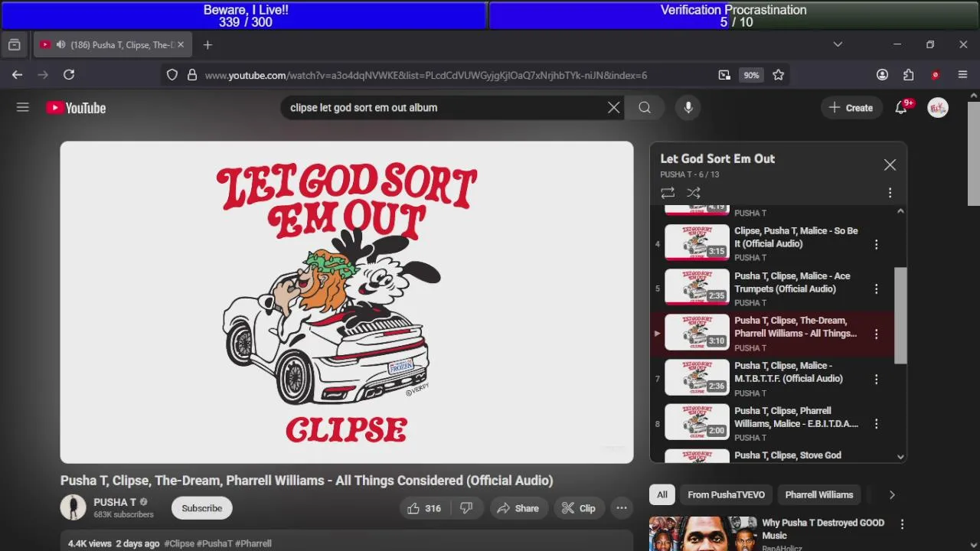
Task: Open account avatar menu
Action: (938, 108)
